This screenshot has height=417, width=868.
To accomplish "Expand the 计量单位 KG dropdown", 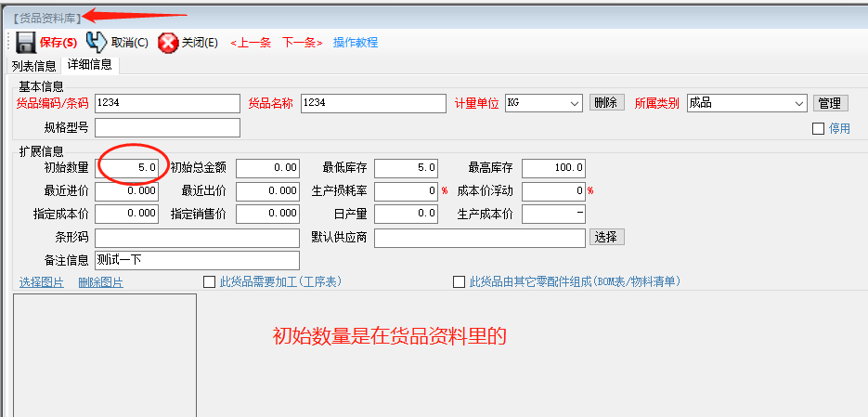I will (574, 103).
